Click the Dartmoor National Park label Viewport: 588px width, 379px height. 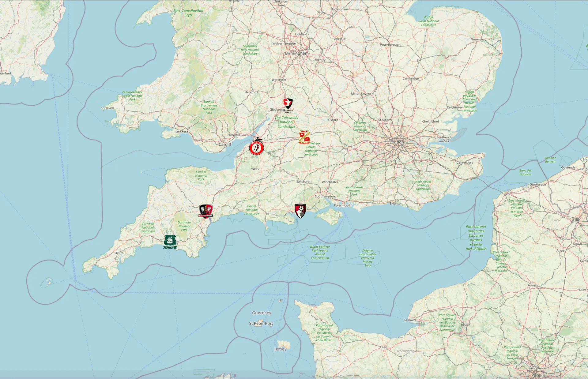click(184, 226)
